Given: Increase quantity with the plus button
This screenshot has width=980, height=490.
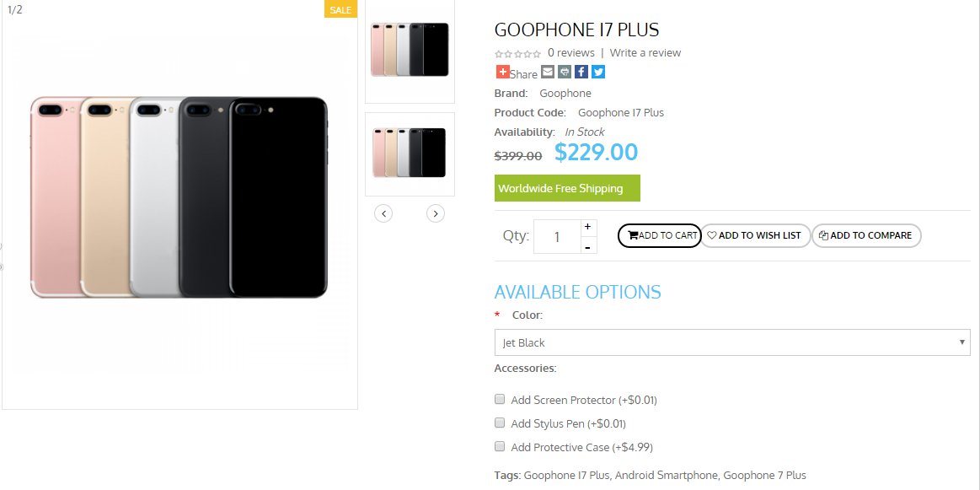Looking at the screenshot, I should tap(588, 227).
